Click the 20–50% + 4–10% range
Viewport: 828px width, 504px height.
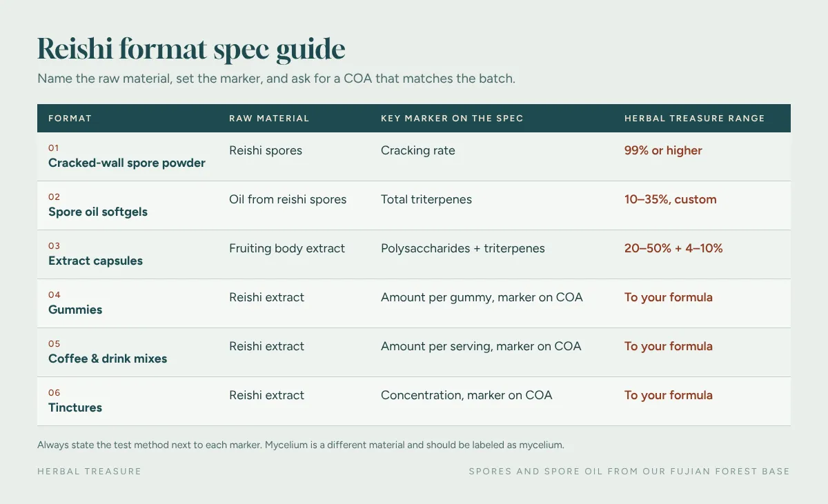[x=673, y=248]
